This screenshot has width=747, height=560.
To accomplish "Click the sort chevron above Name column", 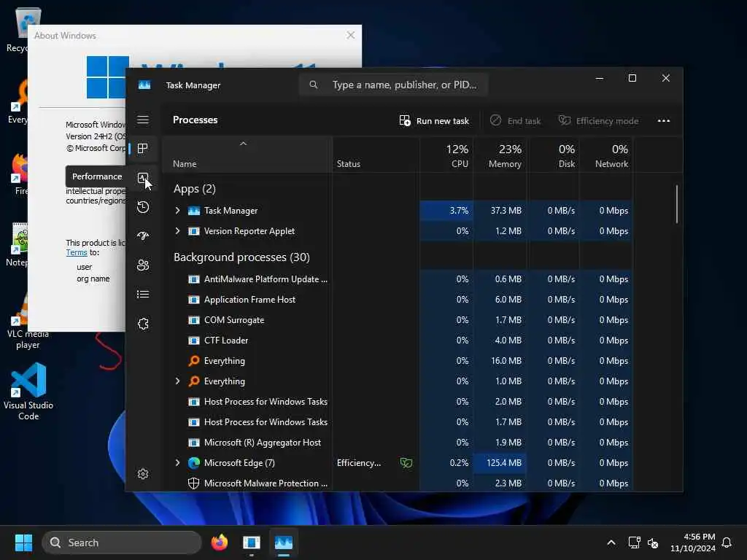I will coord(243,144).
